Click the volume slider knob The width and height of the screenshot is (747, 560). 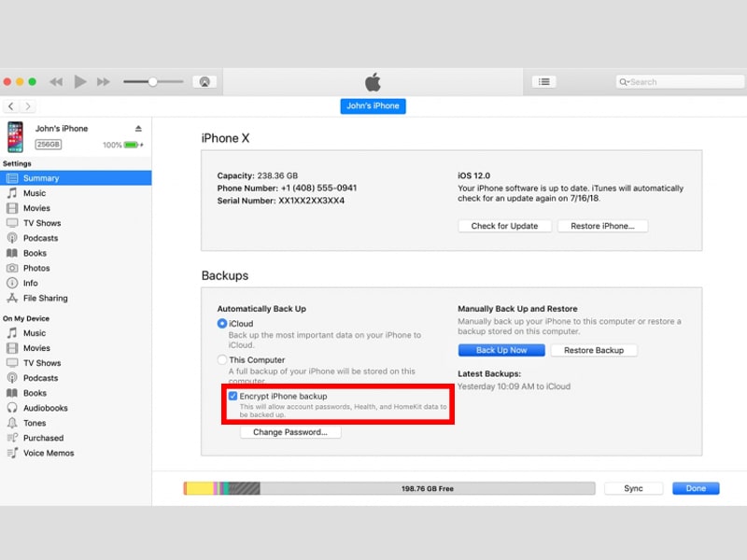pos(152,82)
